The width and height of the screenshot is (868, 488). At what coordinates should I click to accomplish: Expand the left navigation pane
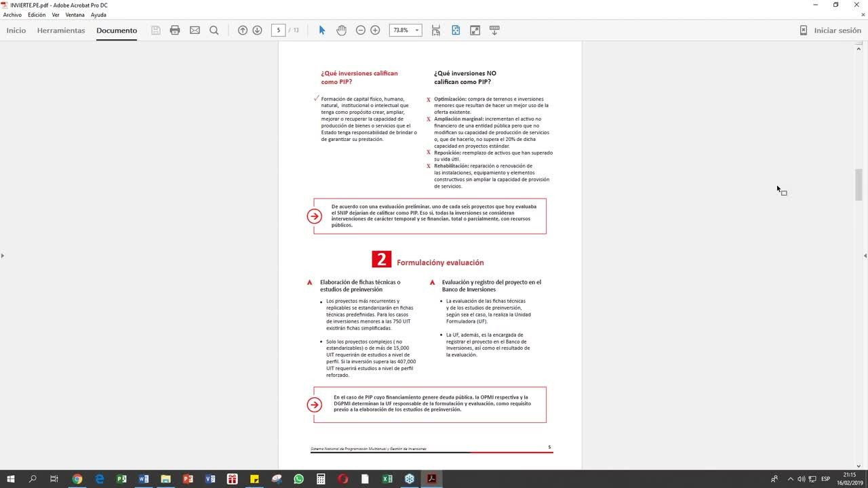[3, 256]
